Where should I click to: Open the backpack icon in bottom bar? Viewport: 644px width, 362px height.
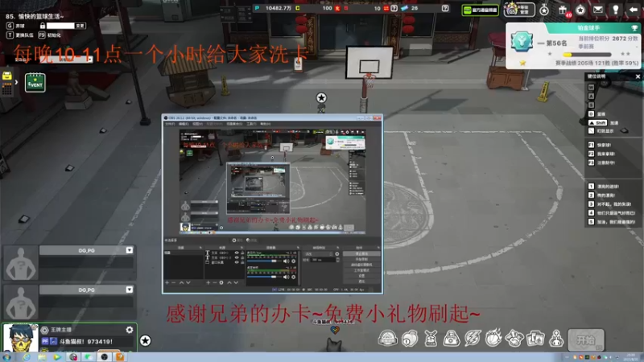pos(451,339)
